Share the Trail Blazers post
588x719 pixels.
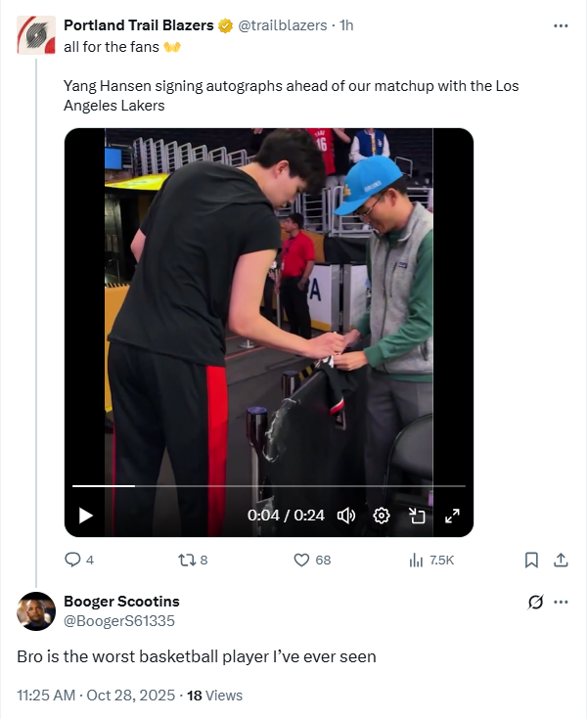[x=561, y=561]
